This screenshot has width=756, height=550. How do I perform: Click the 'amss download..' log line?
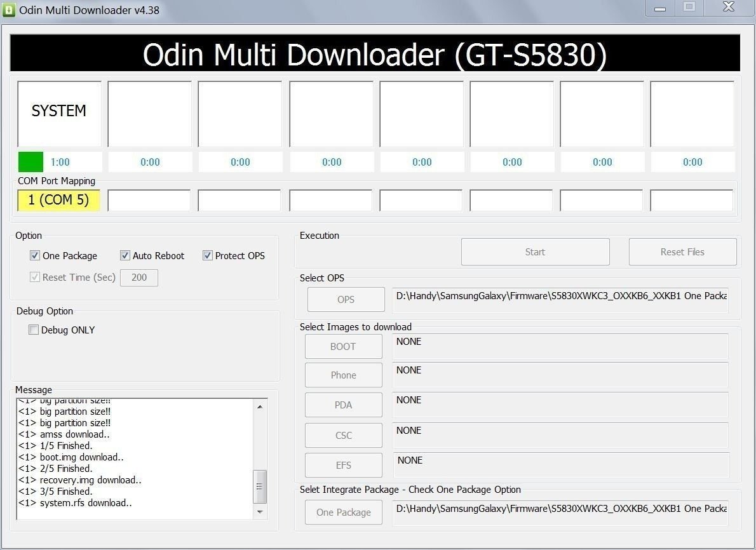(64, 434)
